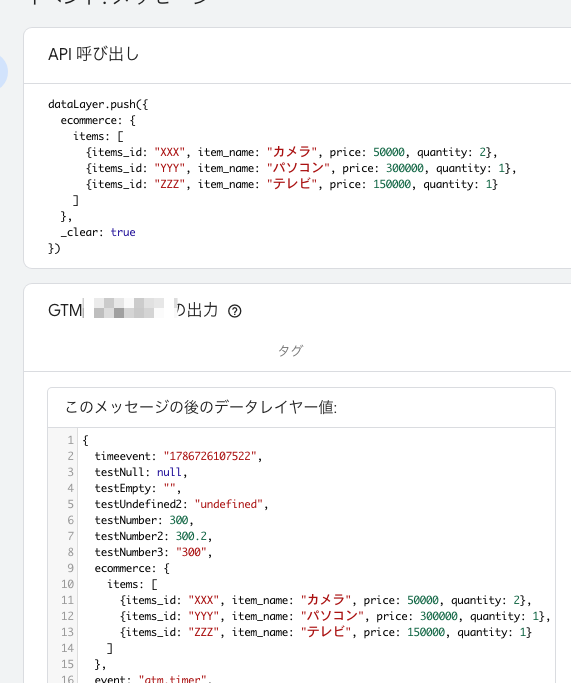Click the items: [ line in the data layer panel

pos(132,584)
